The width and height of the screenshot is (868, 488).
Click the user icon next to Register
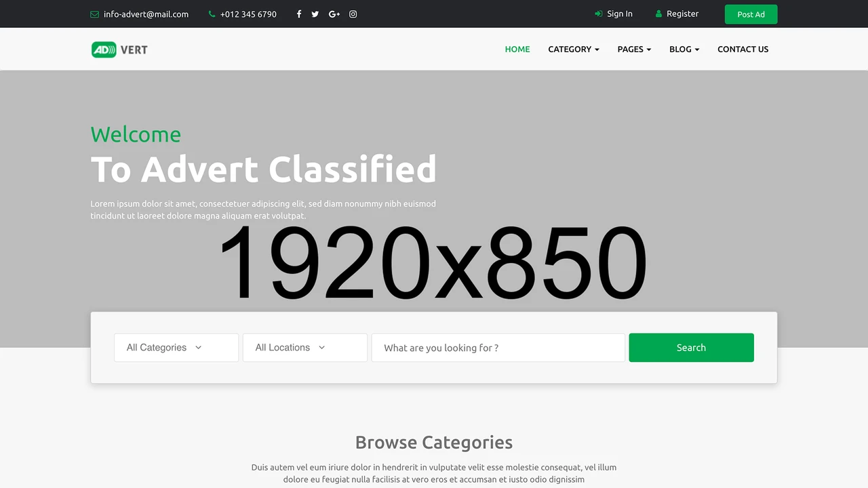pyautogui.click(x=658, y=14)
